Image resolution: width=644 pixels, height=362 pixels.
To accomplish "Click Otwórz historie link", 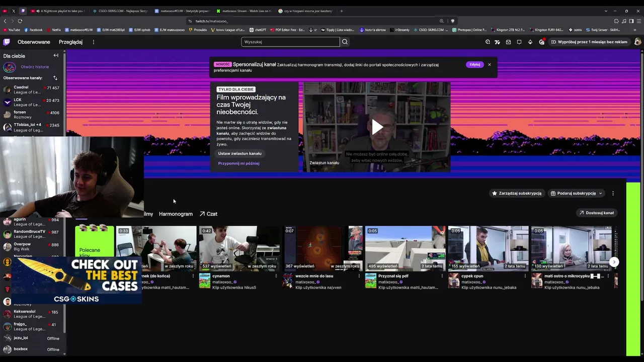I will pos(35,67).
